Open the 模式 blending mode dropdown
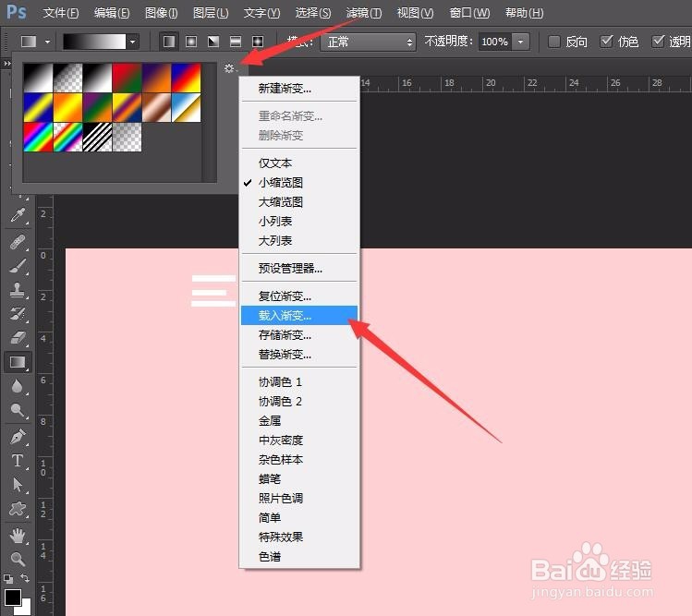This screenshot has width=692, height=616. 368,42
